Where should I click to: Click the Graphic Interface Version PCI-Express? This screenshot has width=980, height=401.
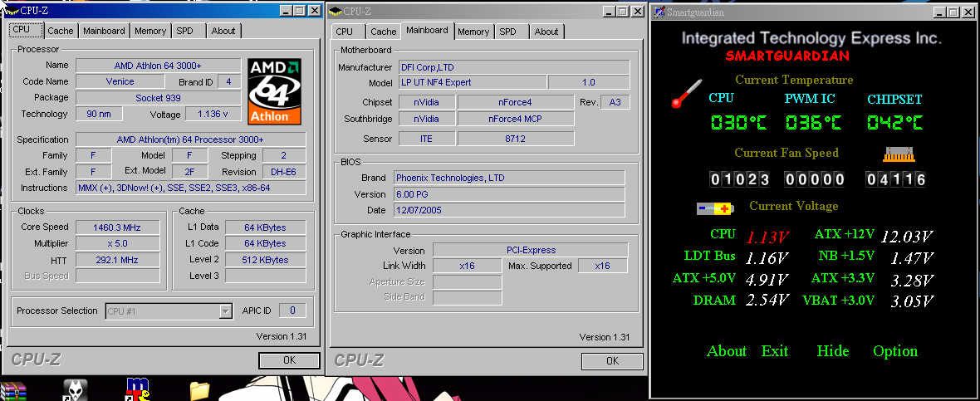(x=530, y=251)
